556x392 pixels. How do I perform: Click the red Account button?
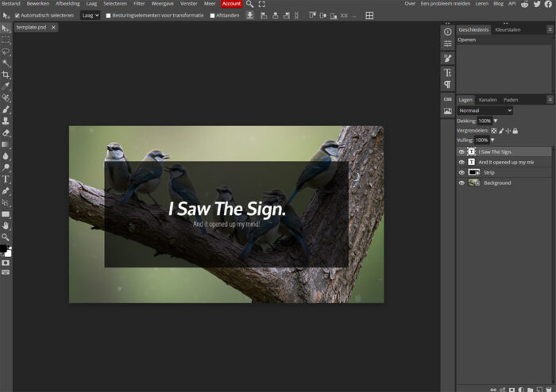tap(231, 3)
